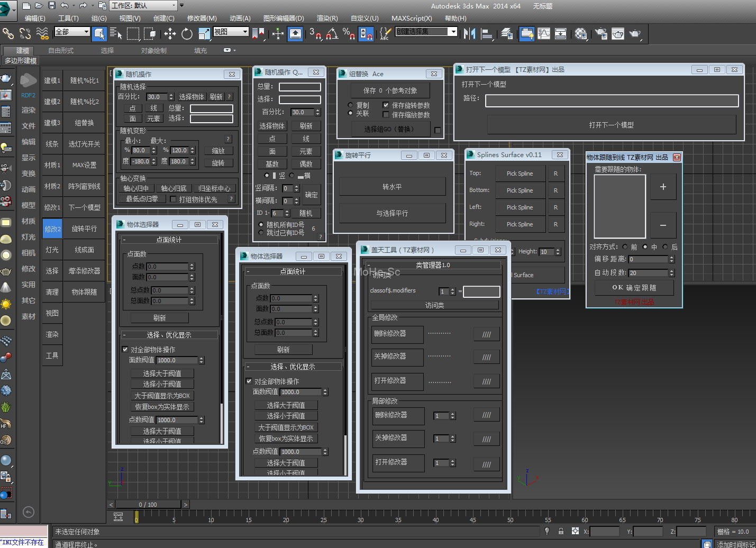Open the 修改器(M) menu
756x548 pixels.
click(202, 18)
